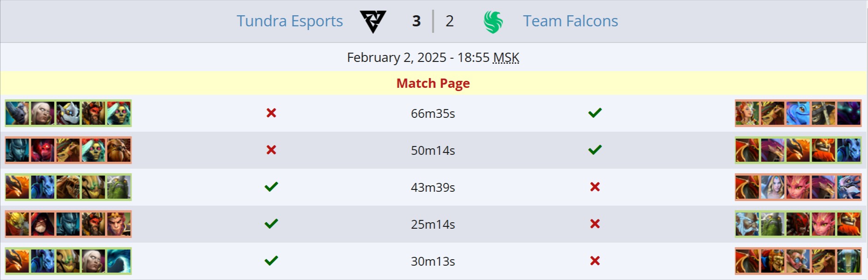Click Enchantress hero icon in first game
Image resolution: width=868 pixels, height=280 pixels.
(x=747, y=113)
